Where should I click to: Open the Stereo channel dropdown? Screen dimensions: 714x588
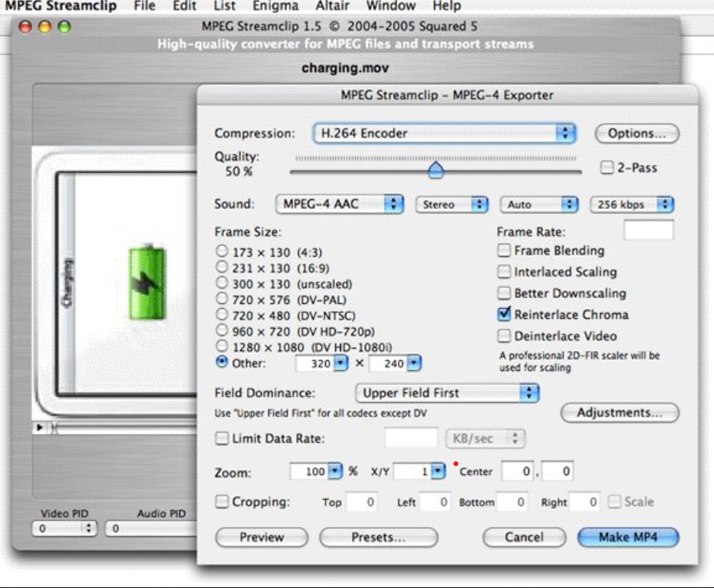(x=452, y=205)
